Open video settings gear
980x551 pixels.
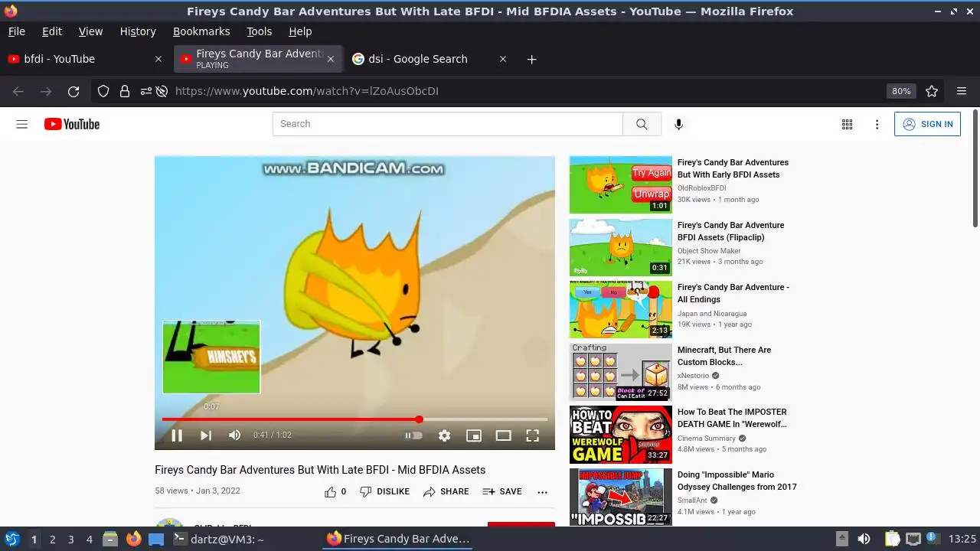(444, 435)
